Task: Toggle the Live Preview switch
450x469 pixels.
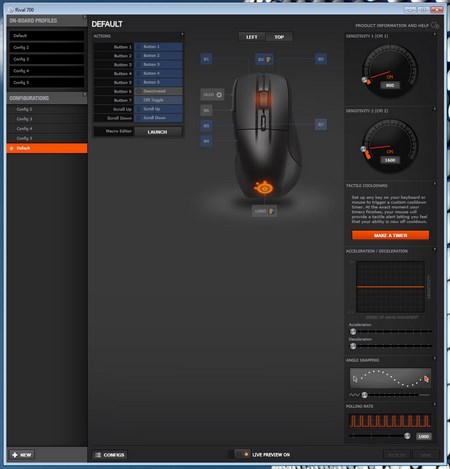Action: [242, 454]
